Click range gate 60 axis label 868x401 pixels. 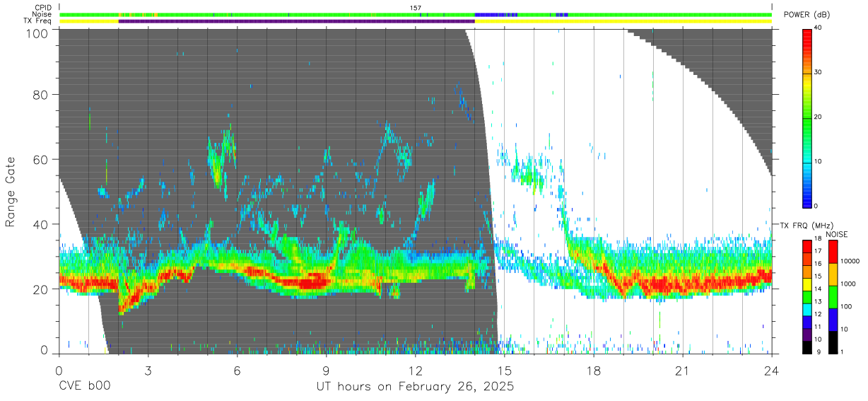click(41, 159)
